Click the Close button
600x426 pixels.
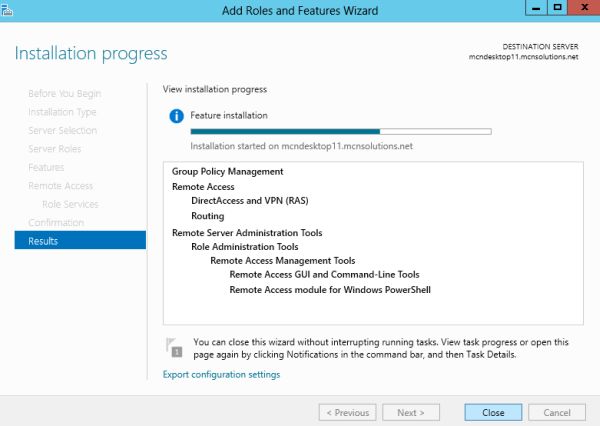tap(493, 413)
